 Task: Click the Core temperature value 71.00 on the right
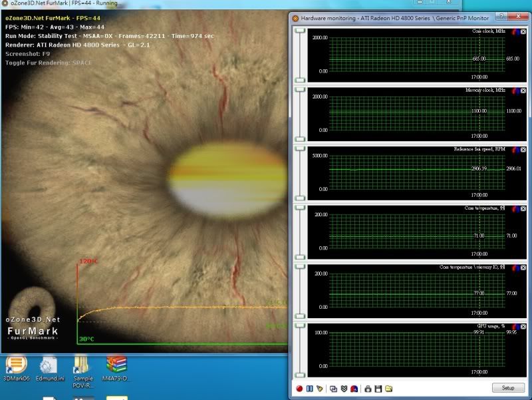[x=511, y=236]
